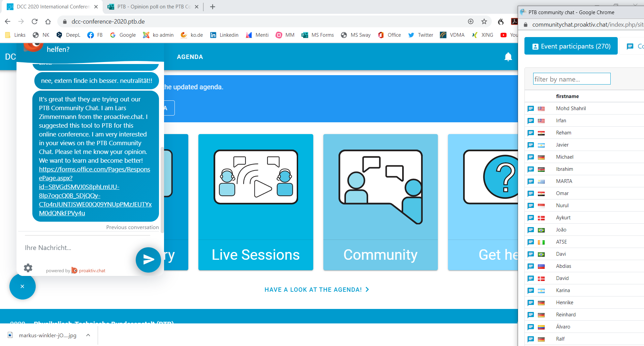
Task: Open chat icon next to Javier
Action: [530, 145]
